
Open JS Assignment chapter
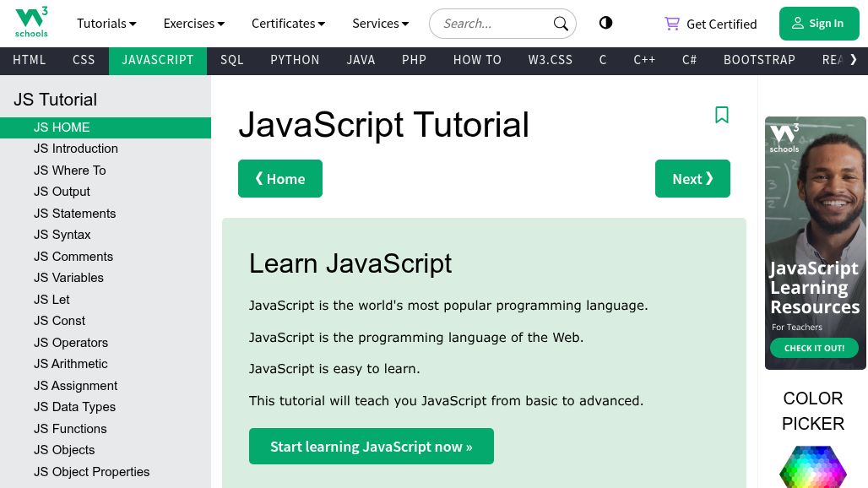[x=106, y=386]
